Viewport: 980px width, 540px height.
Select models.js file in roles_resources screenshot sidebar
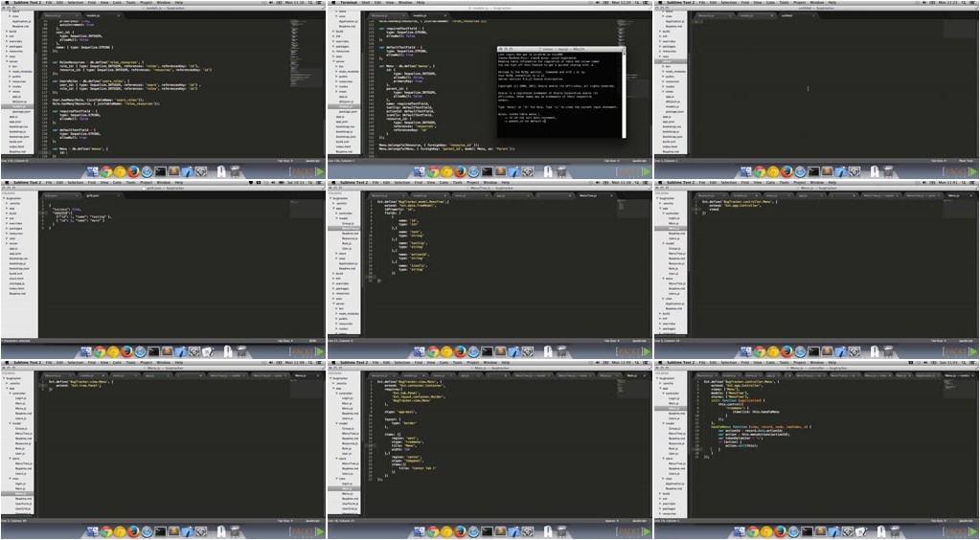pos(19,106)
